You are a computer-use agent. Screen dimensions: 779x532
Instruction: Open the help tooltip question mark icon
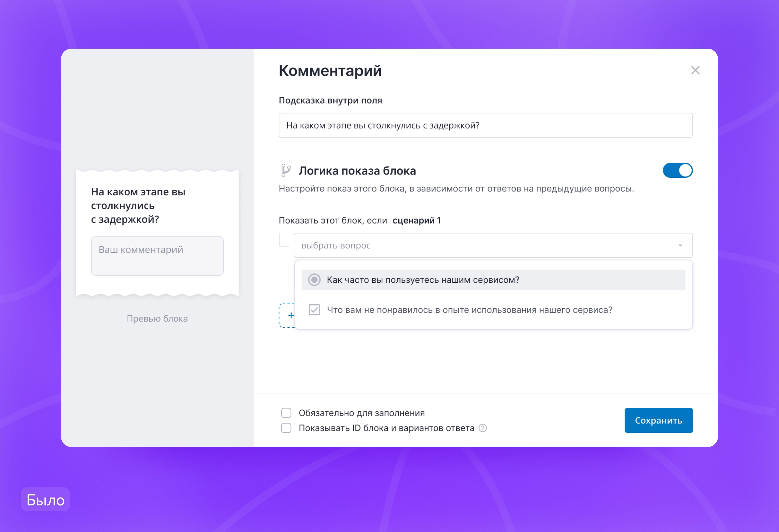pyautogui.click(x=483, y=428)
